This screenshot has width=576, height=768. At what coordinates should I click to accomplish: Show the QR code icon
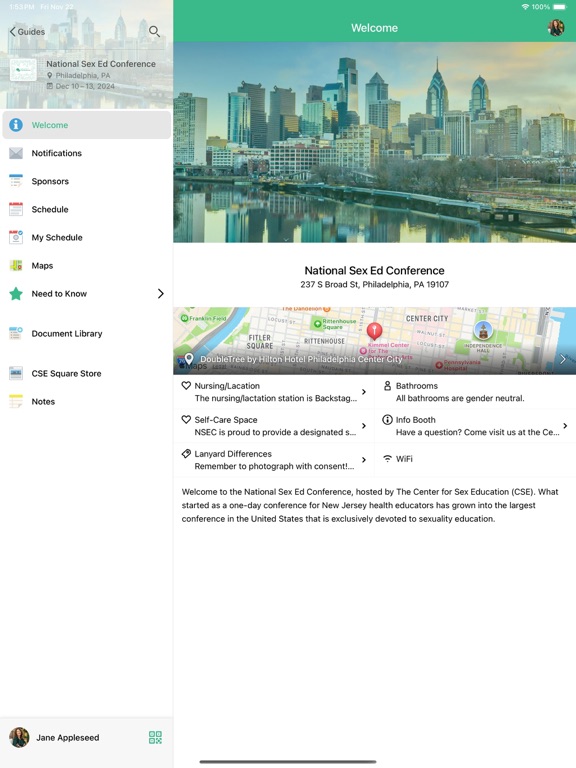[x=155, y=737]
